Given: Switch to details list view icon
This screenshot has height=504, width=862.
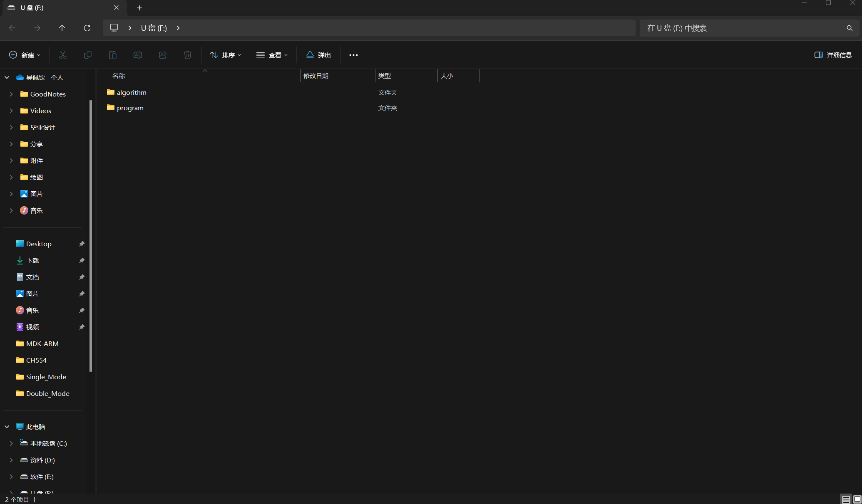Looking at the screenshot, I should click(x=846, y=499).
